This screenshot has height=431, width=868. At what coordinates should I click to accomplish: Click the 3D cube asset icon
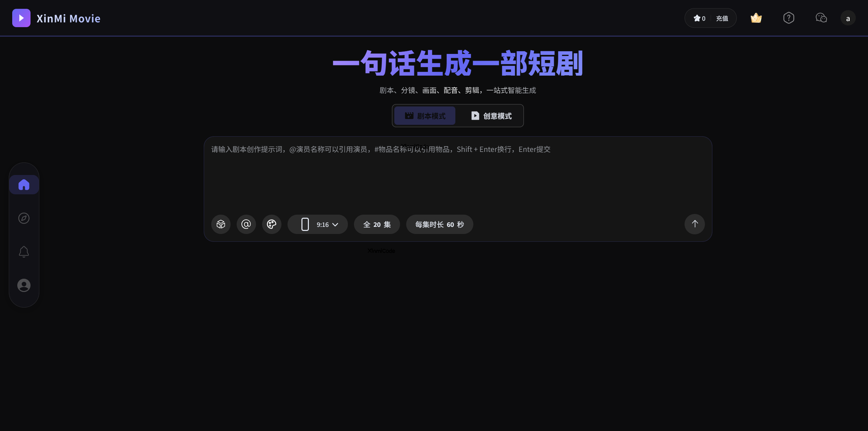221,224
